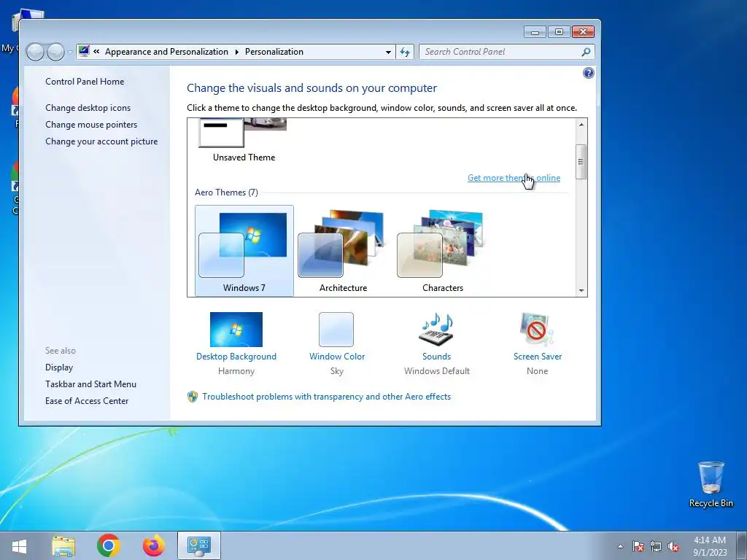This screenshot has width=747, height=560.
Task: Open the help question mark icon
Action: pos(589,73)
